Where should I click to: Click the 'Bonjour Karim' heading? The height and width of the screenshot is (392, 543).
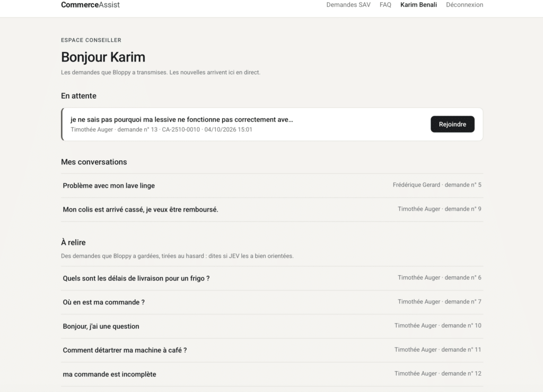[103, 57]
